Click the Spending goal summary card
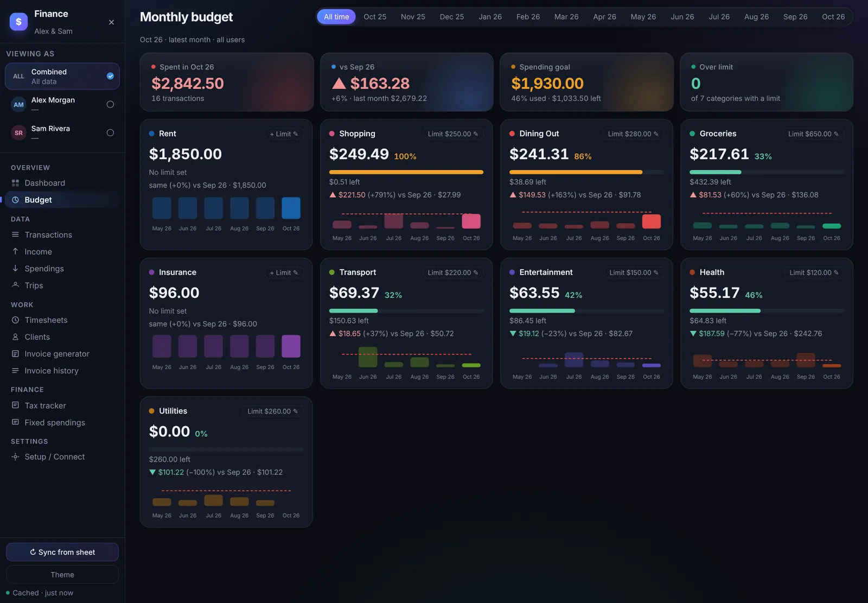This screenshot has height=603, width=868. point(586,82)
